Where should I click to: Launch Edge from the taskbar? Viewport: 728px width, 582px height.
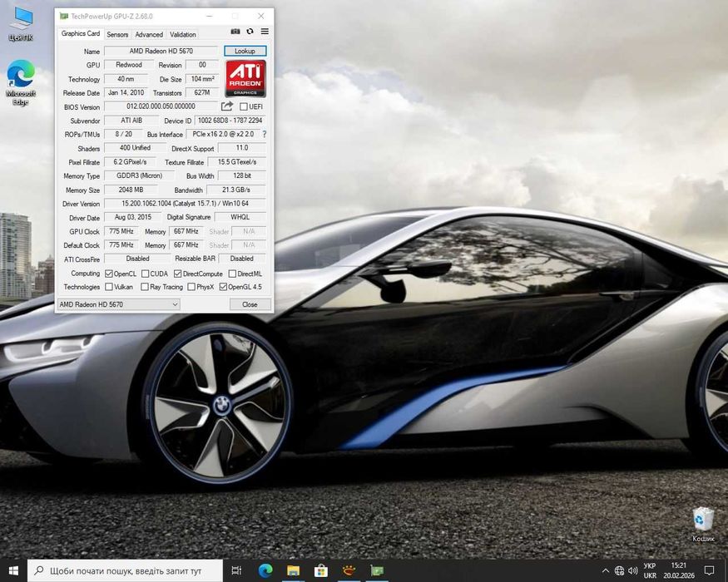pos(265,570)
